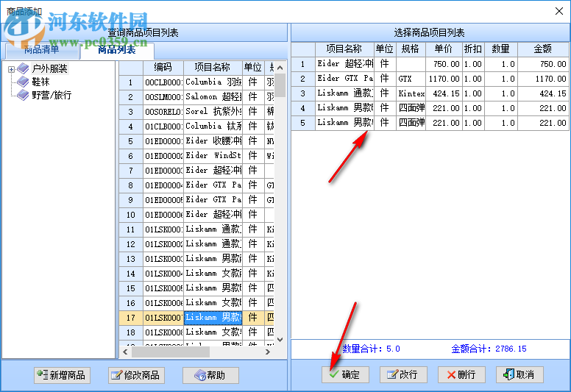The width and height of the screenshot is (571, 392).
Task: Click the 数量合计: 5.0 total label
Action: click(371, 349)
